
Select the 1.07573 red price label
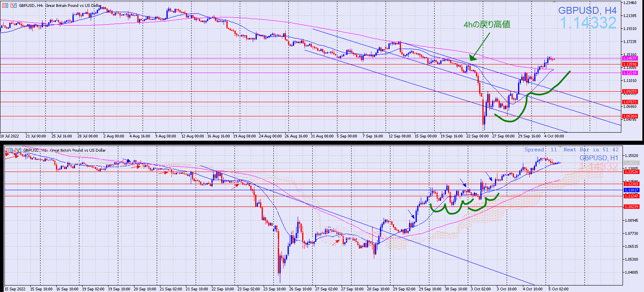[630, 102]
